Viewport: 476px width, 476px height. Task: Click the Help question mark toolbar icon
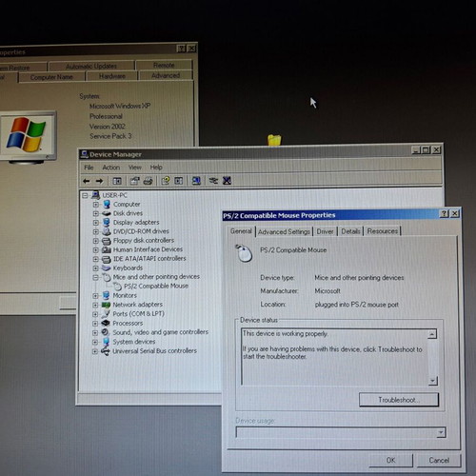(x=165, y=181)
